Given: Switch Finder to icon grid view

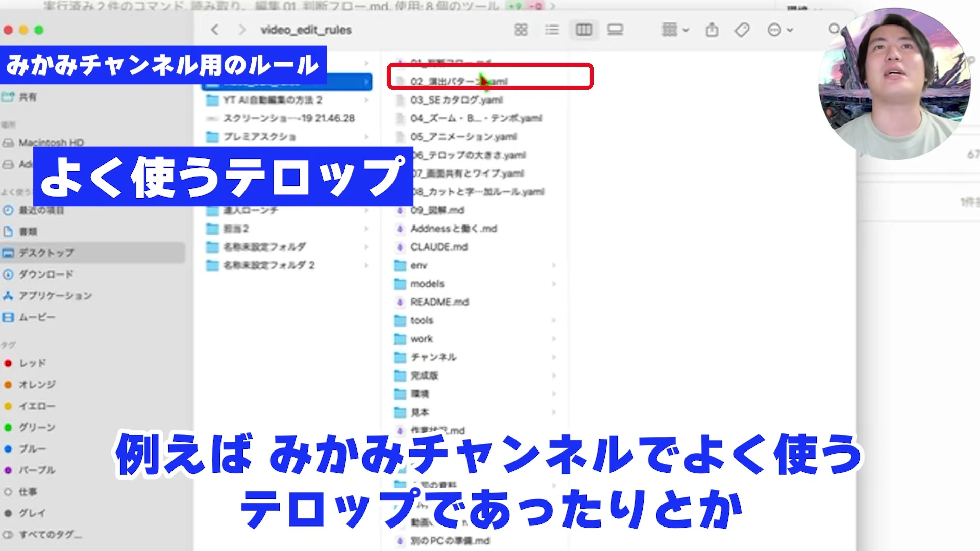Looking at the screenshot, I should point(521,30).
